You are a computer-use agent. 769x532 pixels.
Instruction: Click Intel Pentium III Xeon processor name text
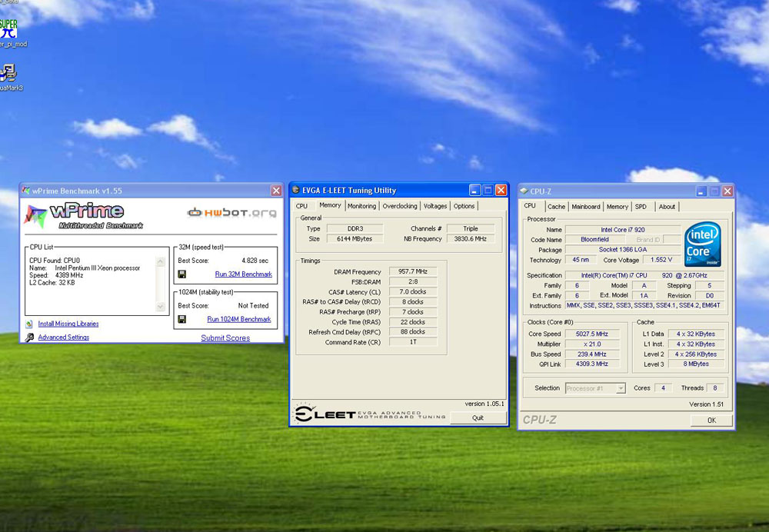98,268
